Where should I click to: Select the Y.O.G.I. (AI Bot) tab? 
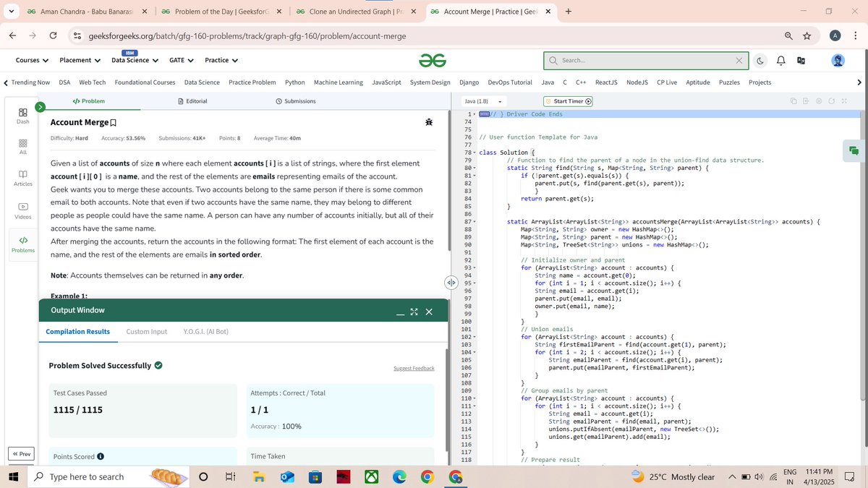(x=206, y=332)
